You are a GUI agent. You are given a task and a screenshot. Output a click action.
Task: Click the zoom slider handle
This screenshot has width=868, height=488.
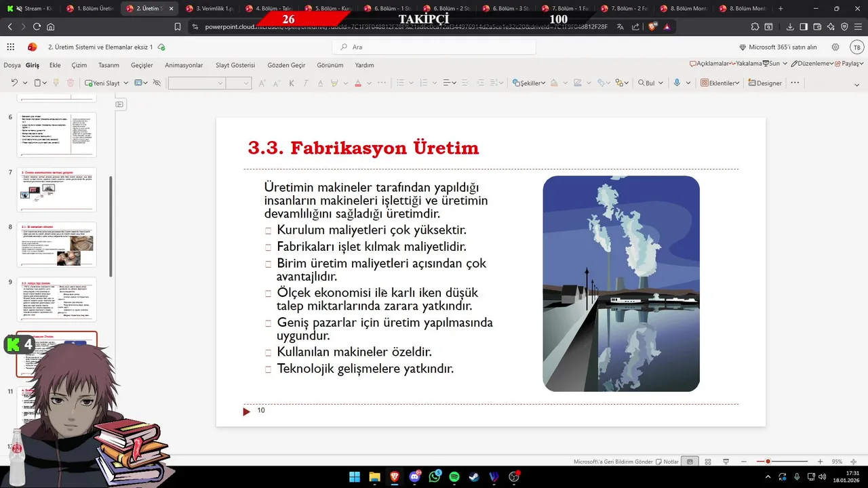click(x=768, y=462)
